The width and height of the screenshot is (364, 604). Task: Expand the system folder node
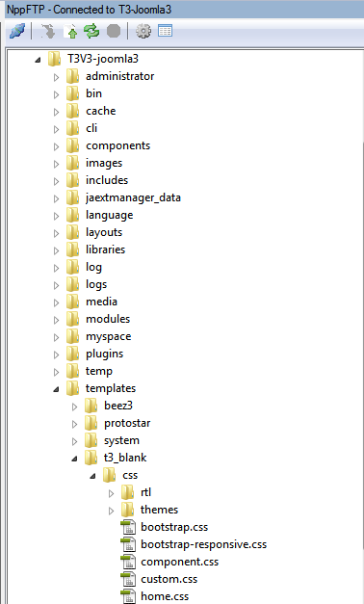point(75,441)
